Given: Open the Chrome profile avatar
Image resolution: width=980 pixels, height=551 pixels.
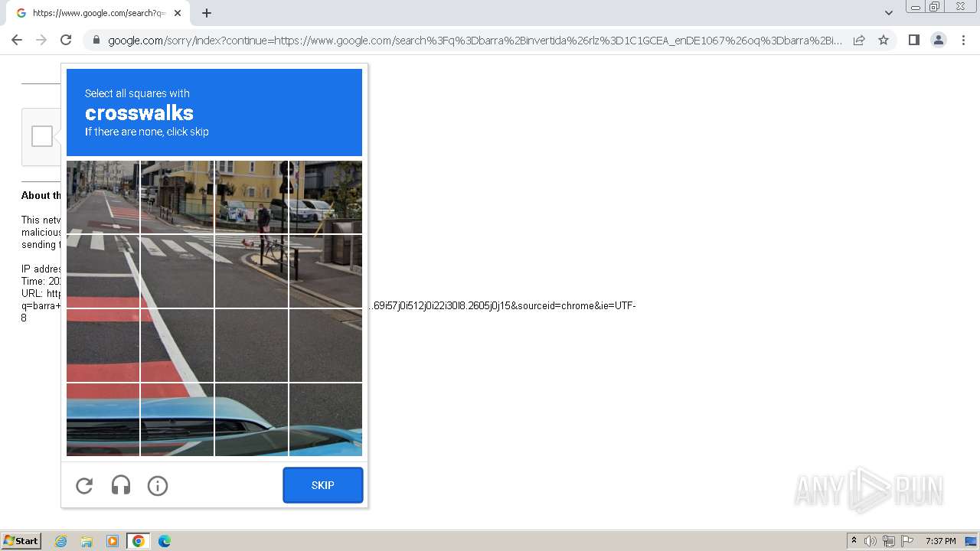Looking at the screenshot, I should [939, 40].
